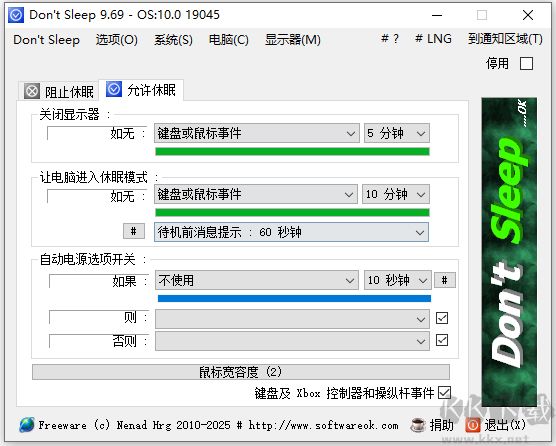Click the # button next to 10 秒钟
The height and width of the screenshot is (446, 556).
pyautogui.click(x=445, y=280)
